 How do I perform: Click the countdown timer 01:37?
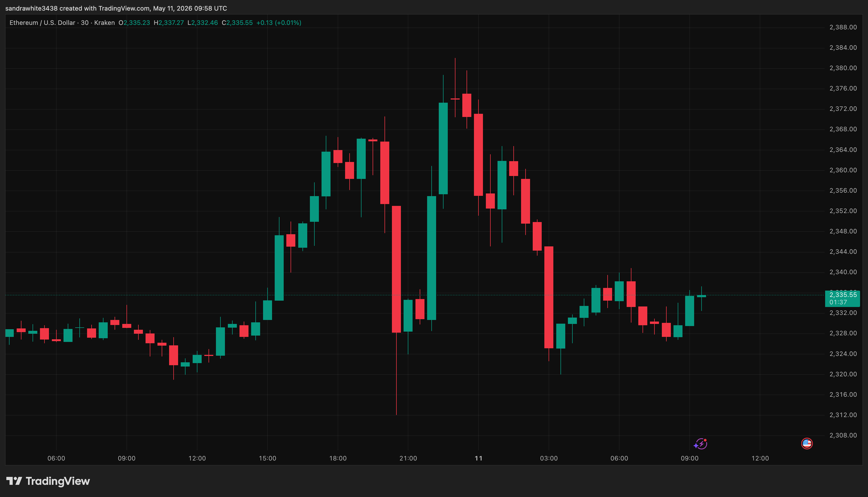(x=838, y=302)
